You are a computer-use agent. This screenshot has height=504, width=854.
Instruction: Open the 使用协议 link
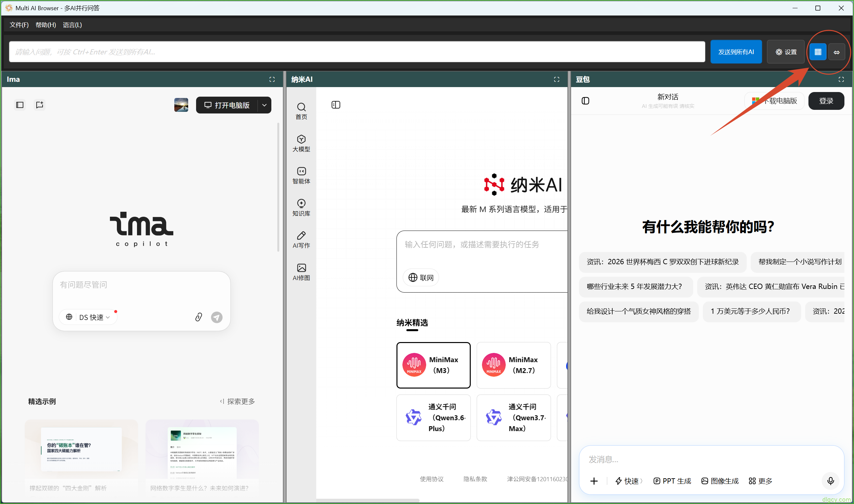pos(431,479)
